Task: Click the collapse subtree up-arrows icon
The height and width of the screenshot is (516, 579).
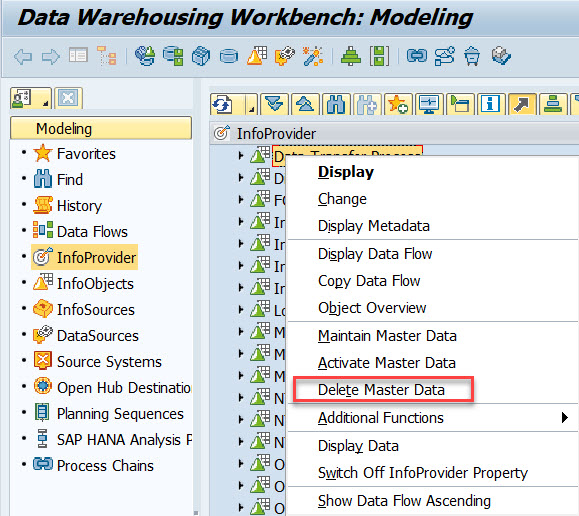Action: (305, 104)
